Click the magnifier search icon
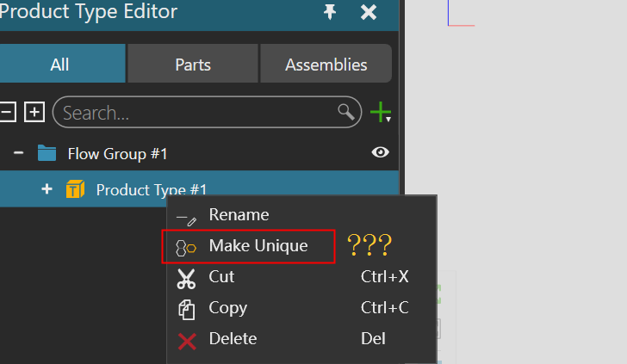Image resolution: width=627 pixels, height=364 pixels. click(346, 112)
